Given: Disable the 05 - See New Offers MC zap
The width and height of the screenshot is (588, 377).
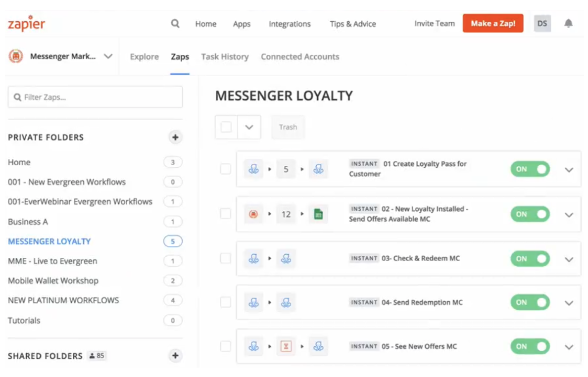Looking at the screenshot, I should pos(530,346).
